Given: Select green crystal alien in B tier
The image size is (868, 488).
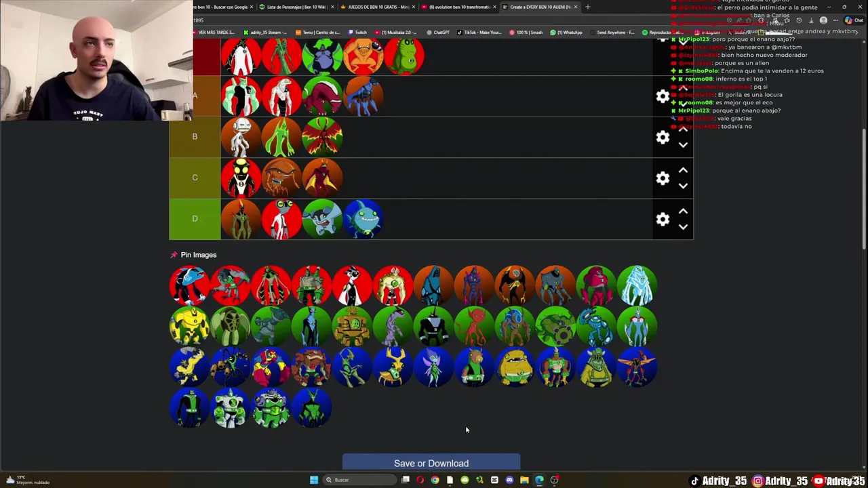Looking at the screenshot, I should pyautogui.click(x=282, y=138).
